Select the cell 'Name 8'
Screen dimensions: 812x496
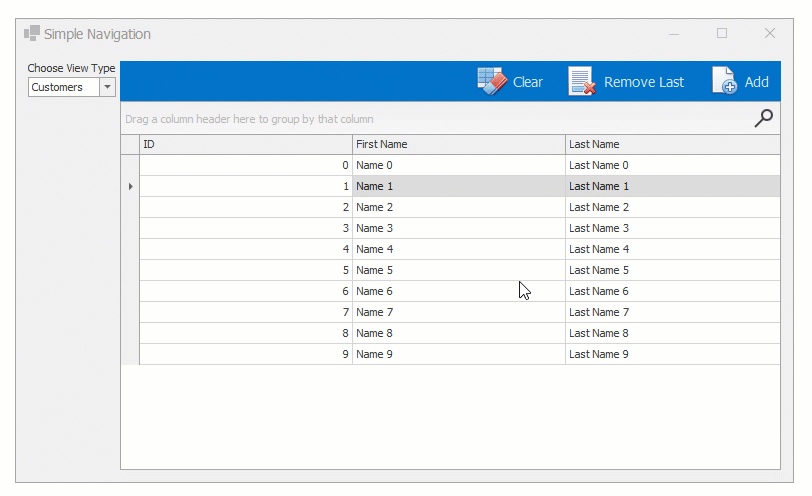coord(458,333)
